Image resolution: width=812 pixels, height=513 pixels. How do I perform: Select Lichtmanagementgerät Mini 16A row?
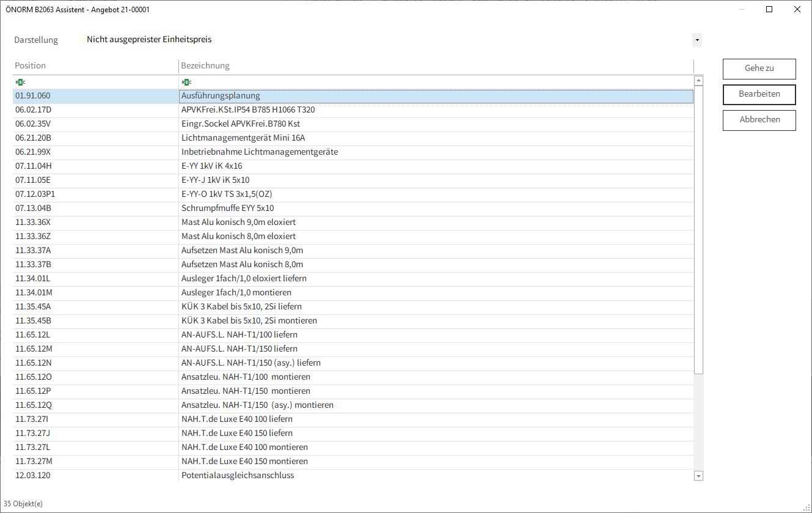[x=353, y=138]
